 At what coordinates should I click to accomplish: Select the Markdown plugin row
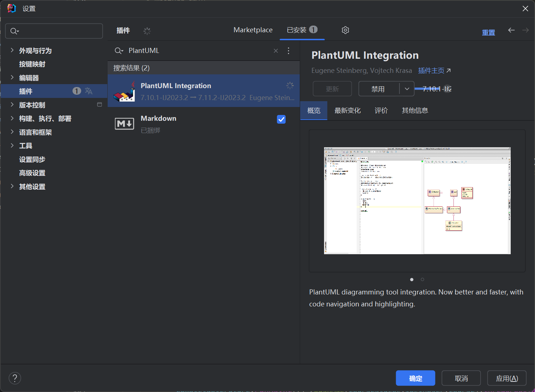(204, 124)
